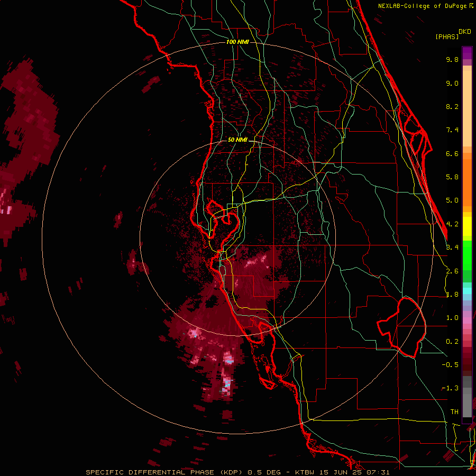Image resolution: width=476 pixels, height=476 pixels.
Task: Click the 1.0 color scale value
Action: [x=452, y=318]
